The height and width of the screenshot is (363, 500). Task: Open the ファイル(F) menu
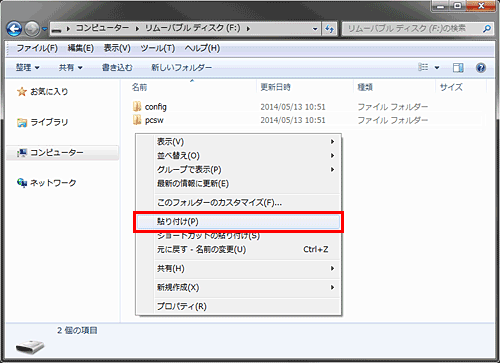[x=37, y=48]
